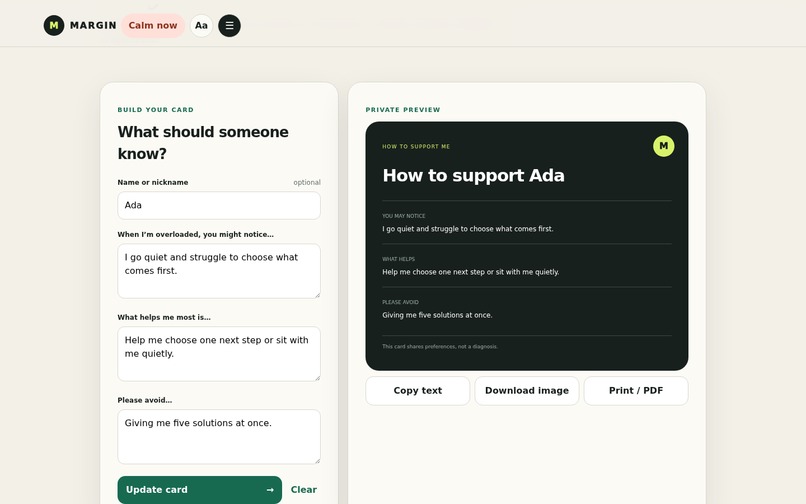Click the WHAT HELPS label on card
The height and width of the screenshot is (504, 806).
click(x=398, y=259)
